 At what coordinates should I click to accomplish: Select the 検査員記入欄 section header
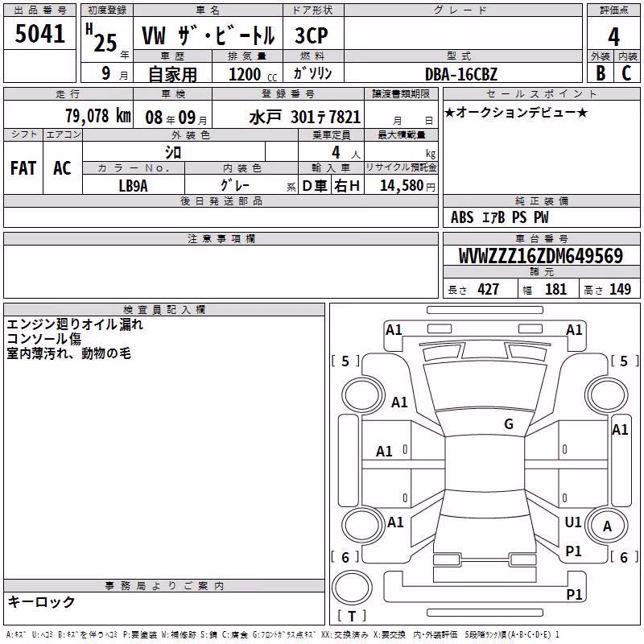tap(164, 310)
